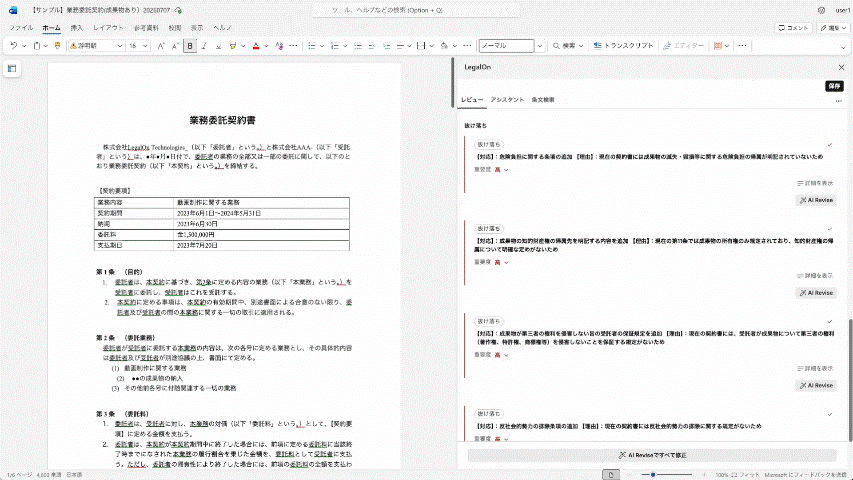Image resolution: width=853 pixels, height=480 pixels.
Task: Open more paragraph options ellipsis
Action: coord(467,46)
